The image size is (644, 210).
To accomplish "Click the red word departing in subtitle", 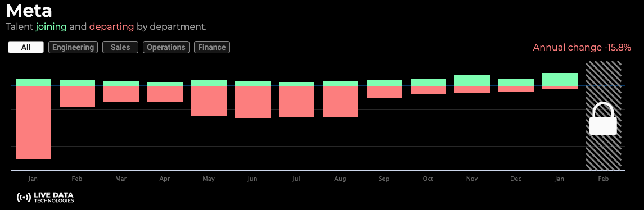I will pos(112,28).
